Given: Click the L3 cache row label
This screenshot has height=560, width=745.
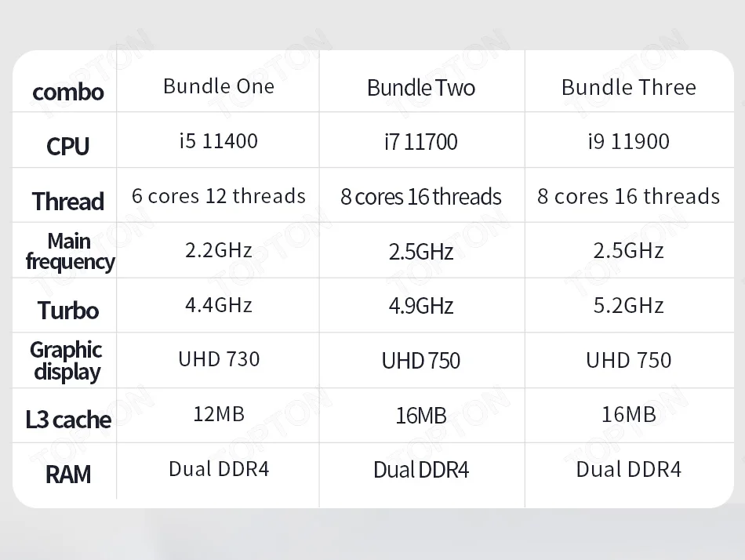Looking at the screenshot, I should [68, 420].
